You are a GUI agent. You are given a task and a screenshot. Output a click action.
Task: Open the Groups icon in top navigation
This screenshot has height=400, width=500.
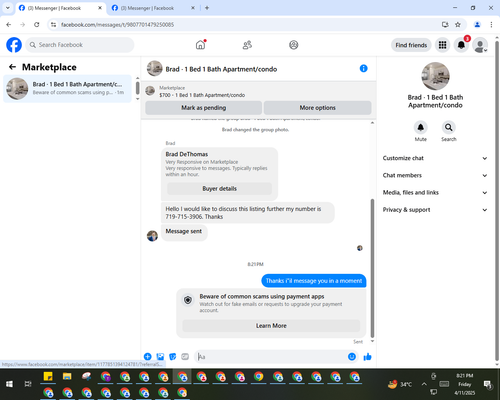[x=293, y=45]
